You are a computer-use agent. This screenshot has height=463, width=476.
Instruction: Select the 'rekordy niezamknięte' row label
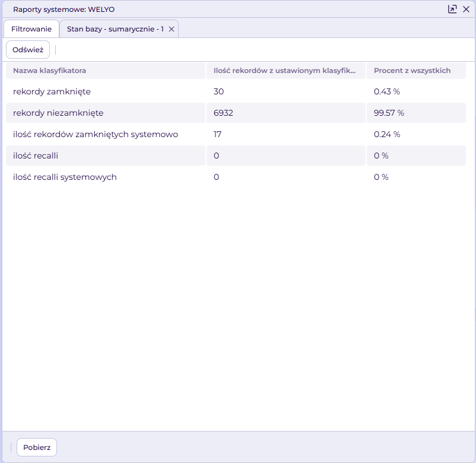point(58,113)
